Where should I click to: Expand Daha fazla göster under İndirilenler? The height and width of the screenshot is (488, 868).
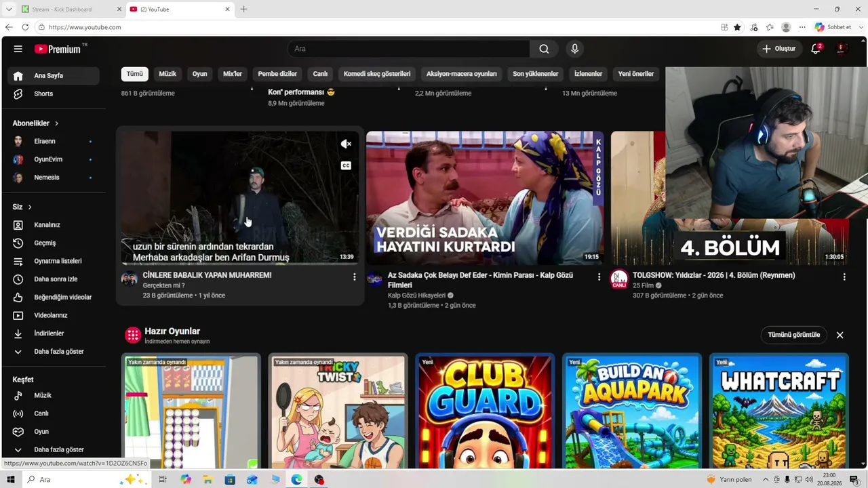coord(53,352)
